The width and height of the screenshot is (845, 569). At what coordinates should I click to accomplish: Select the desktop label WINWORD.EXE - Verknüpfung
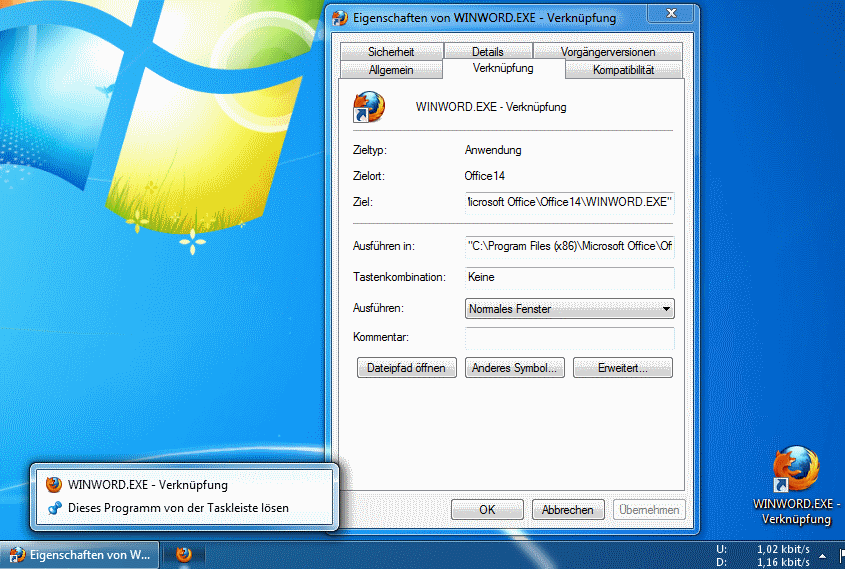(x=796, y=511)
